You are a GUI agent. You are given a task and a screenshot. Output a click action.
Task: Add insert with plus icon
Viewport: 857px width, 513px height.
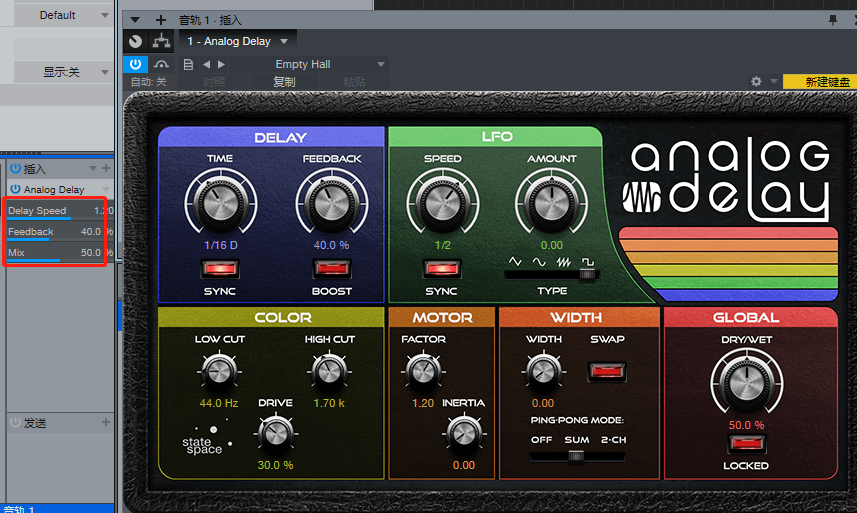[x=106, y=168]
